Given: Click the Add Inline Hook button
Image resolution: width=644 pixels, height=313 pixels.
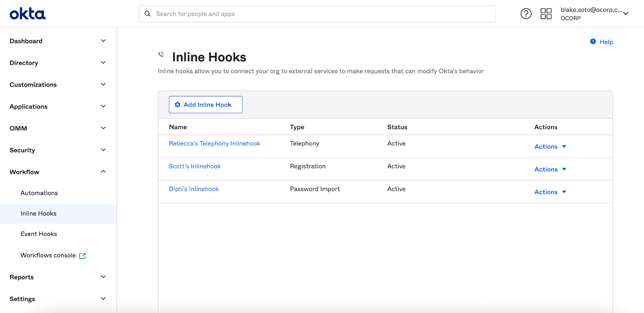Looking at the screenshot, I should click(x=206, y=105).
